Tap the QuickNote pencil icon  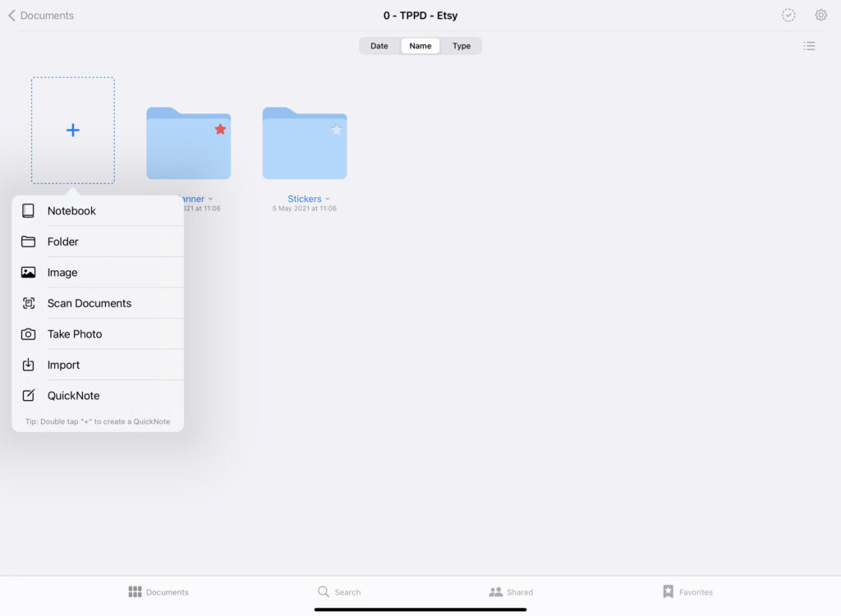[29, 396]
